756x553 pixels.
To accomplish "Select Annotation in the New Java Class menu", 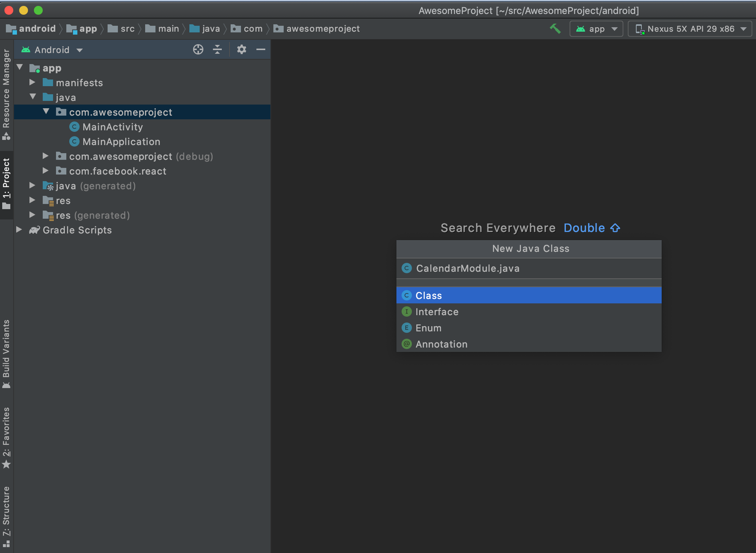I will point(441,344).
